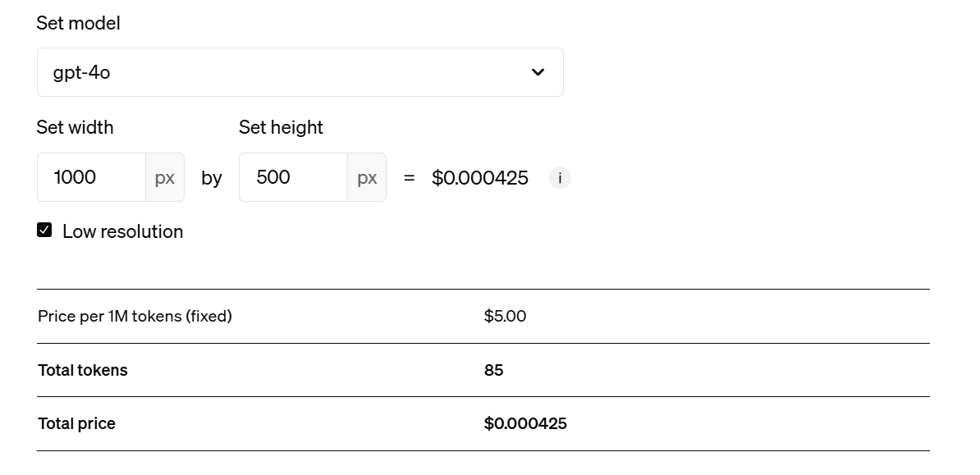The width and height of the screenshot is (980, 475).
Task: Uncheck the Low resolution checkbox
Action: (x=44, y=230)
